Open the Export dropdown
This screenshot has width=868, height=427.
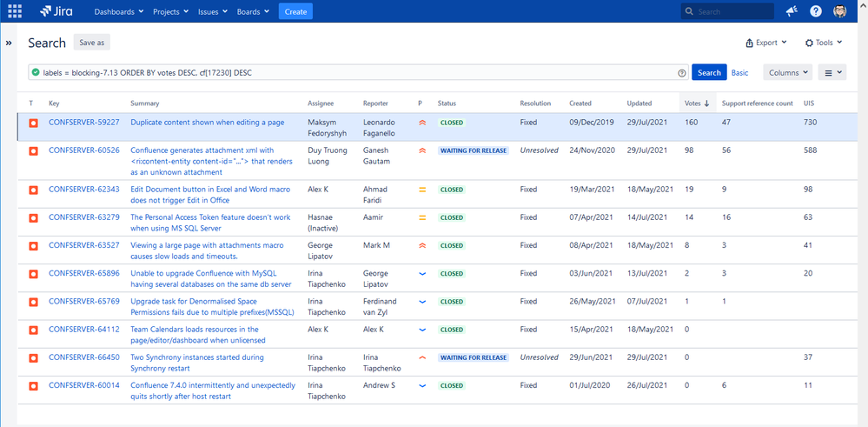(766, 43)
